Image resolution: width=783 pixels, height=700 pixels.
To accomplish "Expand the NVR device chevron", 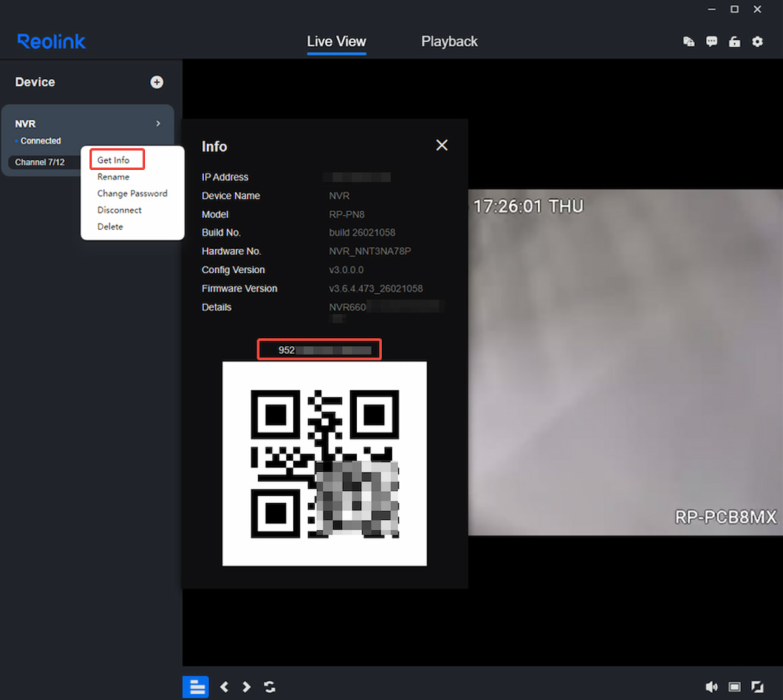I will [x=158, y=123].
